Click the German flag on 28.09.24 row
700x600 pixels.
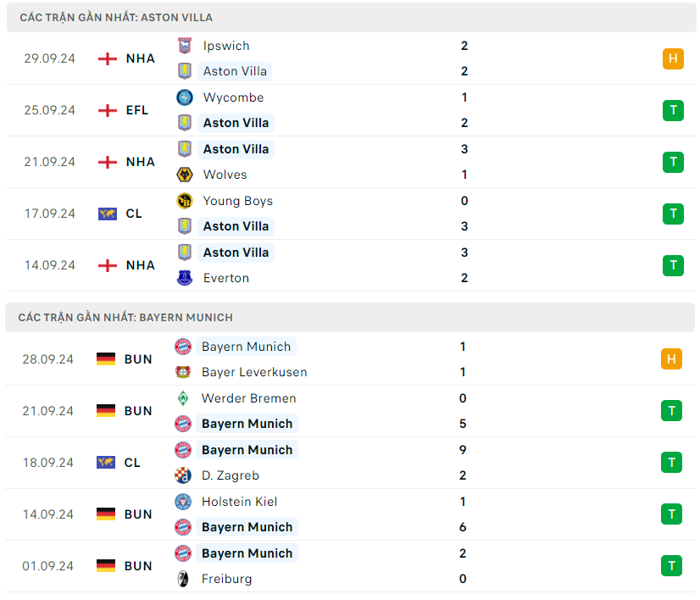pyautogui.click(x=106, y=359)
